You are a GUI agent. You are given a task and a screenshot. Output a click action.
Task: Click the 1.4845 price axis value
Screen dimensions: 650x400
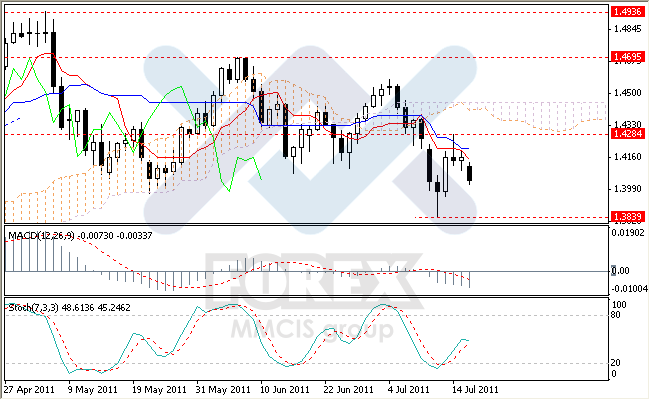pyautogui.click(x=628, y=29)
